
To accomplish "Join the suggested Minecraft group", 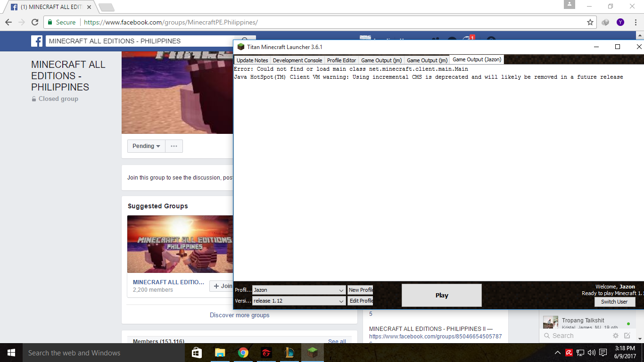I will pos(222,286).
